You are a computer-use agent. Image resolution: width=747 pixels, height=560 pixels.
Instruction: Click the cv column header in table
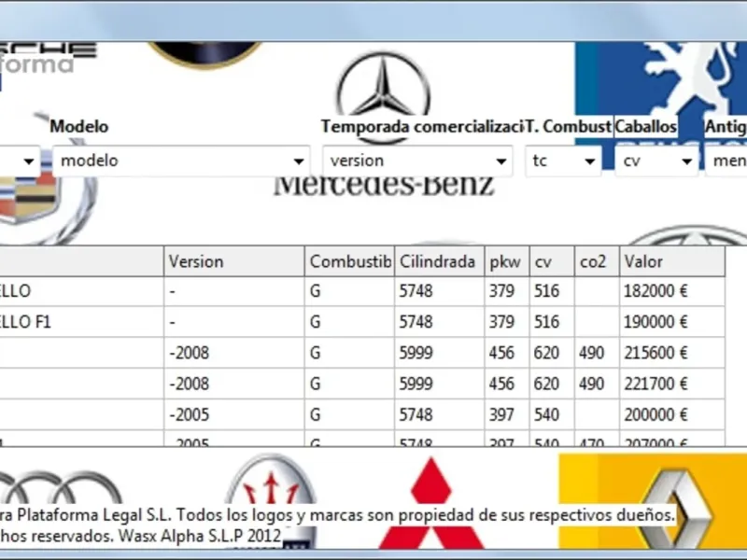click(x=552, y=261)
